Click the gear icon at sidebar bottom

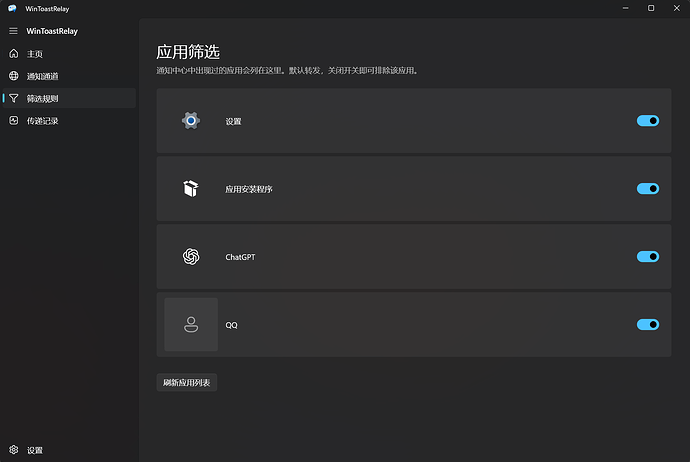(14, 450)
